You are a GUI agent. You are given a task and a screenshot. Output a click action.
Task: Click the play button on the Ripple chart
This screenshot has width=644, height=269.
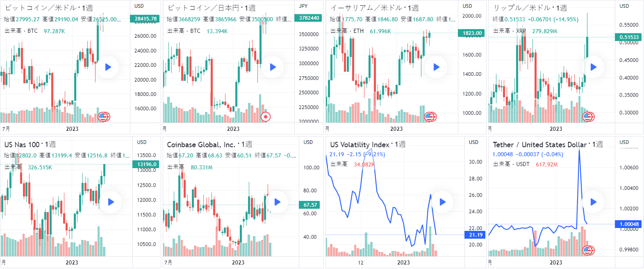(593, 67)
